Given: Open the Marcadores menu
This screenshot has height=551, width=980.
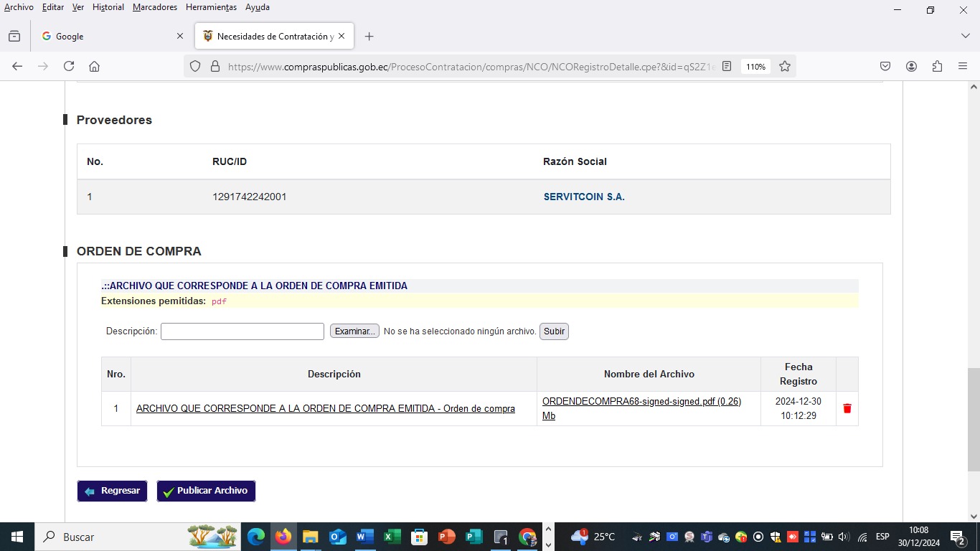Looking at the screenshot, I should [x=155, y=7].
